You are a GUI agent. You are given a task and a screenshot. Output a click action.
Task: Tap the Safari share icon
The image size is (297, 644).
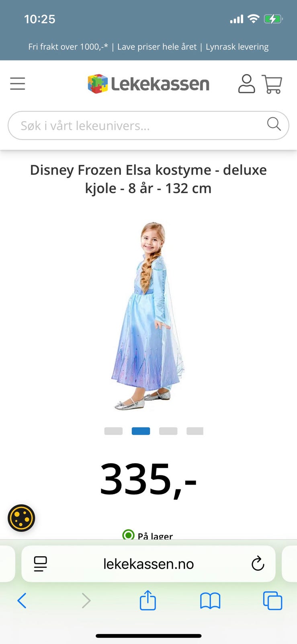[x=148, y=600]
